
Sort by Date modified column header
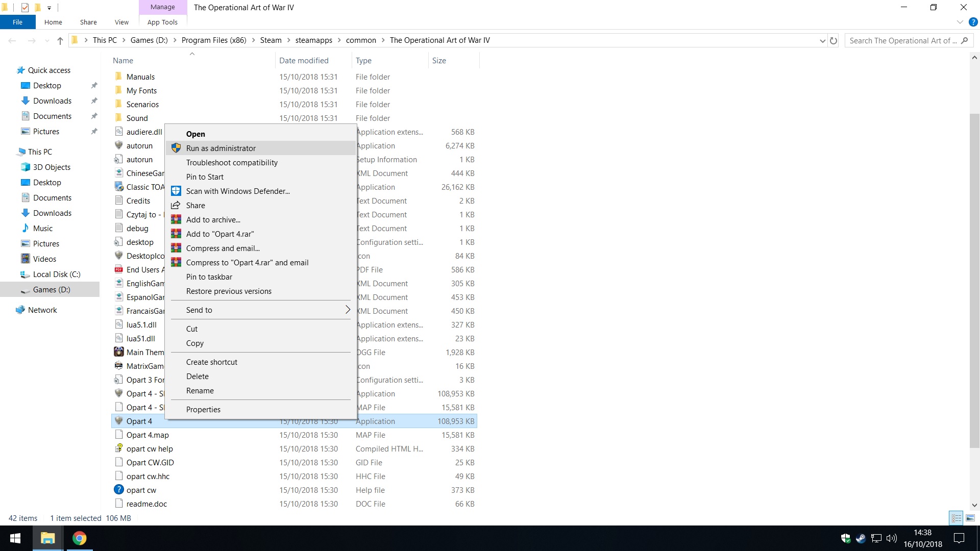point(313,60)
